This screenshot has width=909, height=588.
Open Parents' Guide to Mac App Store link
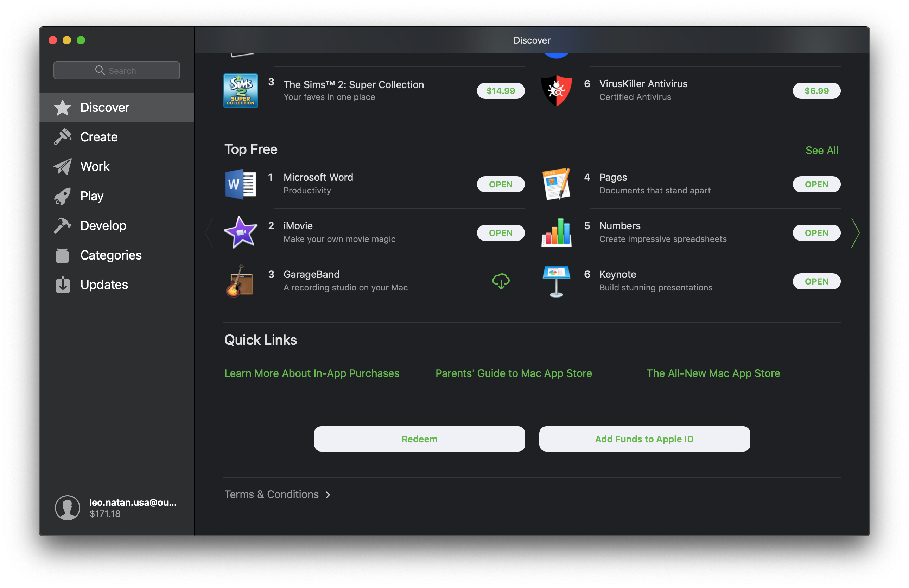(x=513, y=373)
